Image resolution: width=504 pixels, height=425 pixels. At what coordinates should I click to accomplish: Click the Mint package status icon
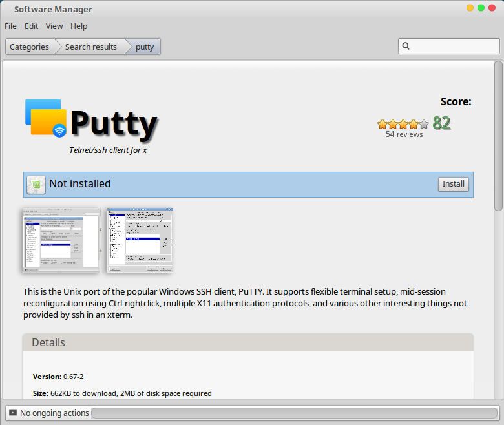(x=36, y=185)
